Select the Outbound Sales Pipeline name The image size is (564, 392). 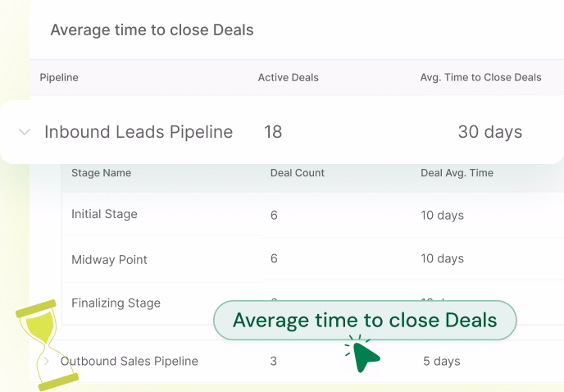click(130, 361)
